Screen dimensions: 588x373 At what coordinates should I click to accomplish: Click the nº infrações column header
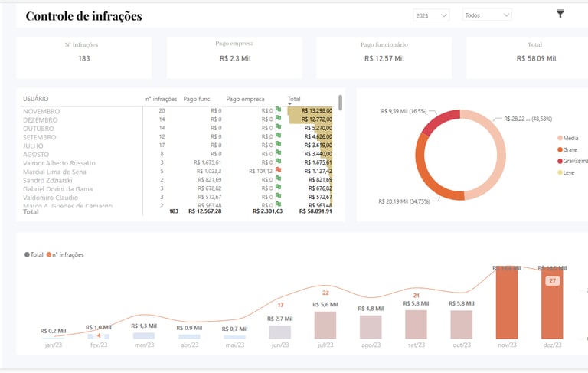click(x=162, y=99)
